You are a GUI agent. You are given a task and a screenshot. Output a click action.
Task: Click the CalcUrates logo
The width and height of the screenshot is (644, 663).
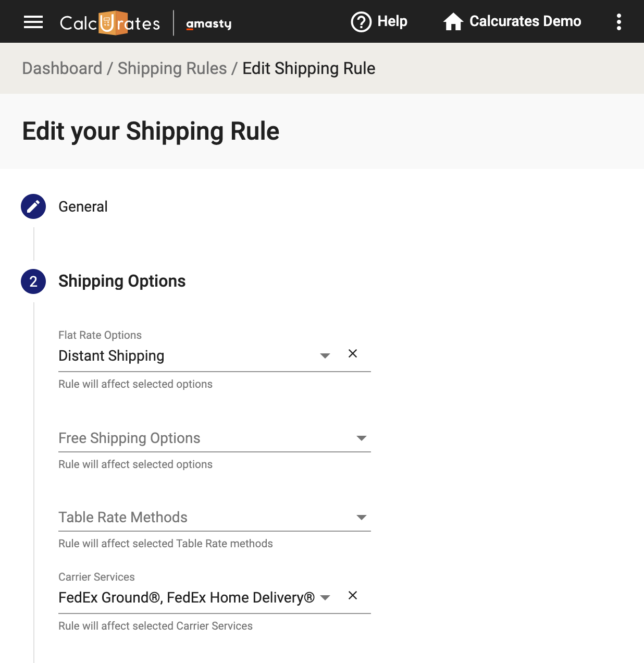click(x=110, y=23)
